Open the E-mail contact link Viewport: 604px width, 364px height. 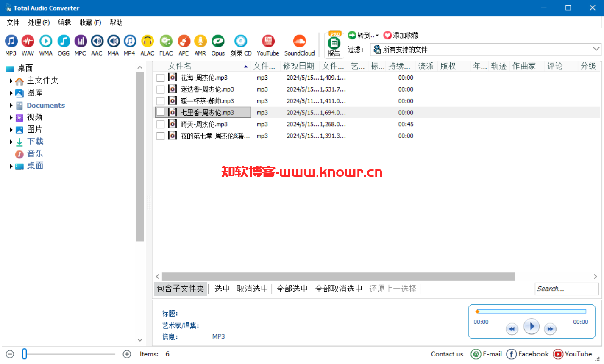487,354
